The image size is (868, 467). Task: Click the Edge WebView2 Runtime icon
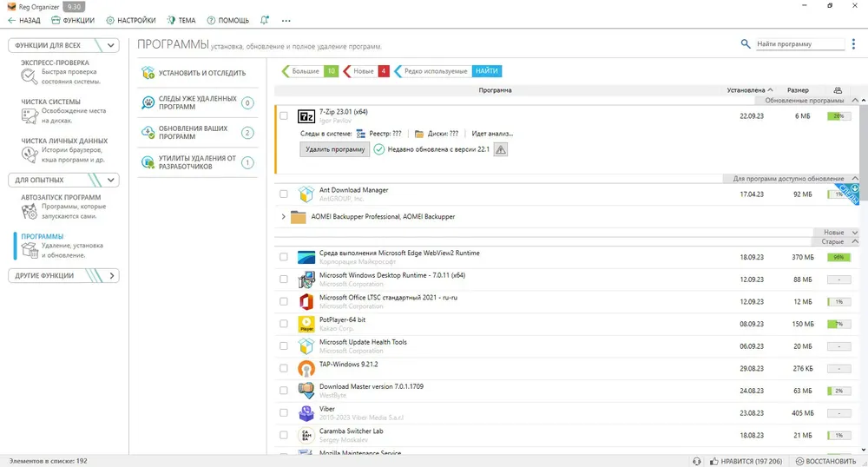tap(306, 257)
